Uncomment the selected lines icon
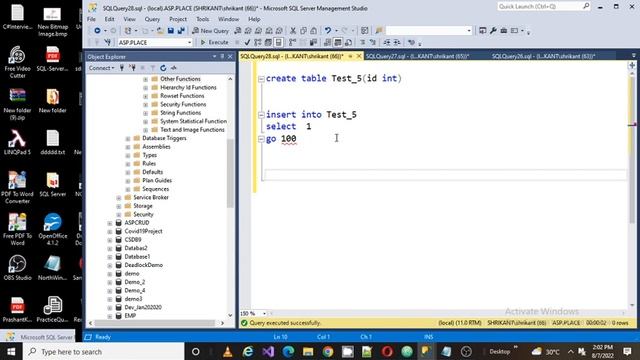The width and height of the screenshot is (640, 360). point(373,42)
